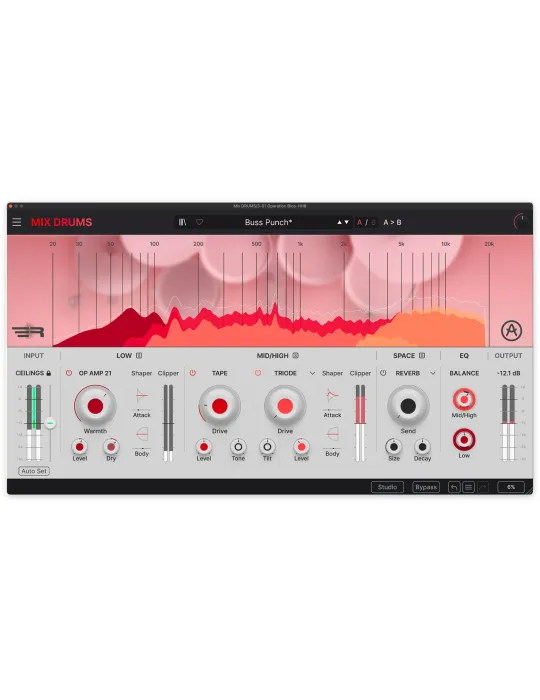Click the LOW Clipper meter
540x700 pixels.
tap(168, 423)
